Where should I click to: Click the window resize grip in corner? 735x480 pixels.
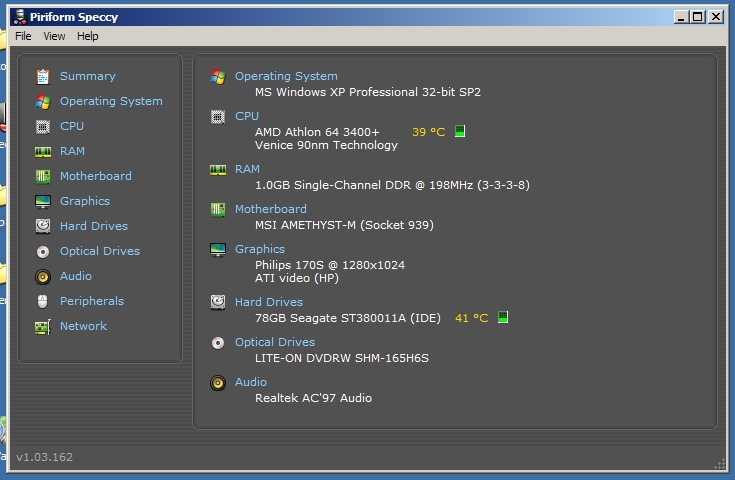[x=720, y=464]
